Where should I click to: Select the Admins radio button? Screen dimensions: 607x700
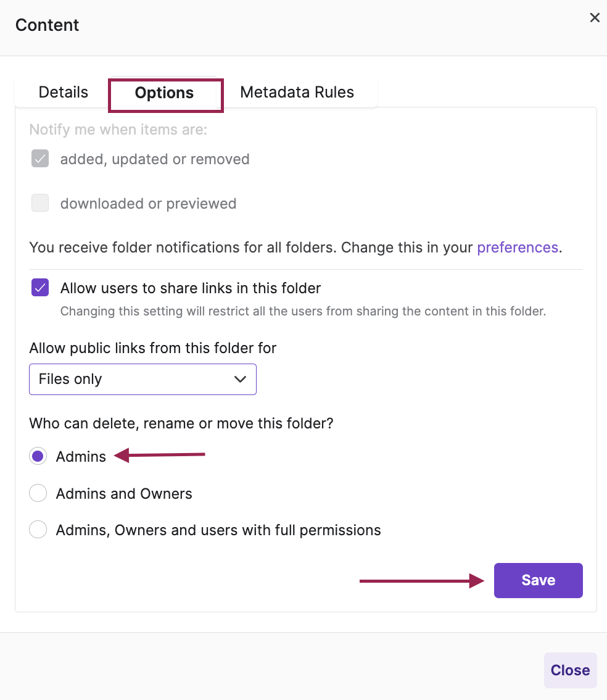pos(38,456)
